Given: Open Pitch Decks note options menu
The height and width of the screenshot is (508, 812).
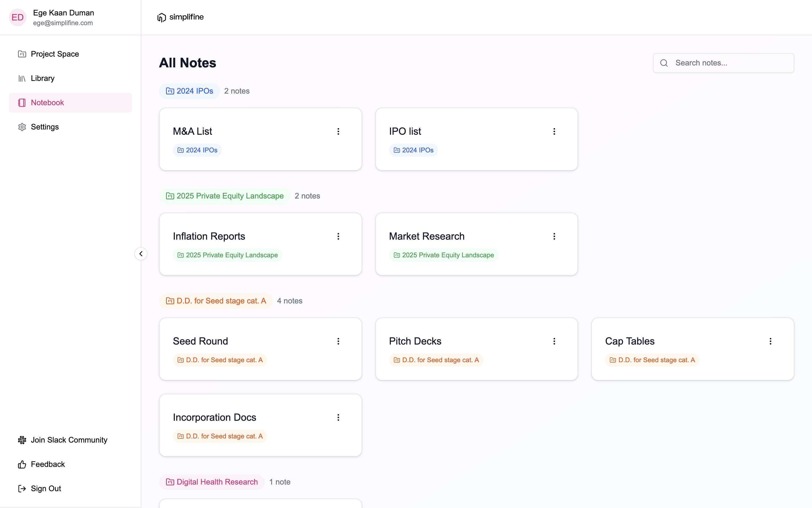Looking at the screenshot, I should 554,341.
